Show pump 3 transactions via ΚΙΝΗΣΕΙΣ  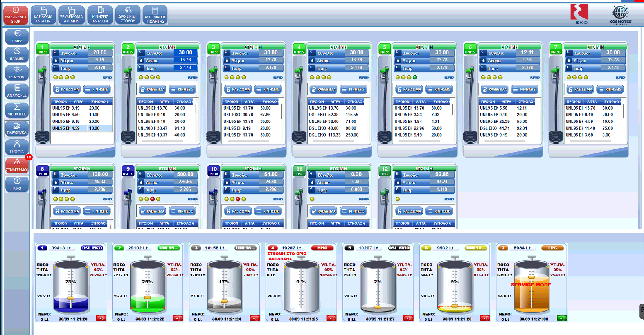tap(268, 90)
